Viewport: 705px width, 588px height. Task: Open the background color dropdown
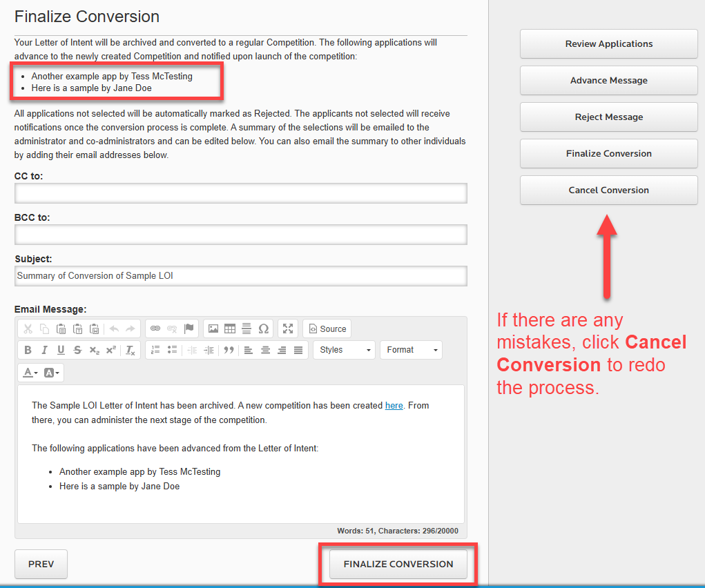click(52, 372)
